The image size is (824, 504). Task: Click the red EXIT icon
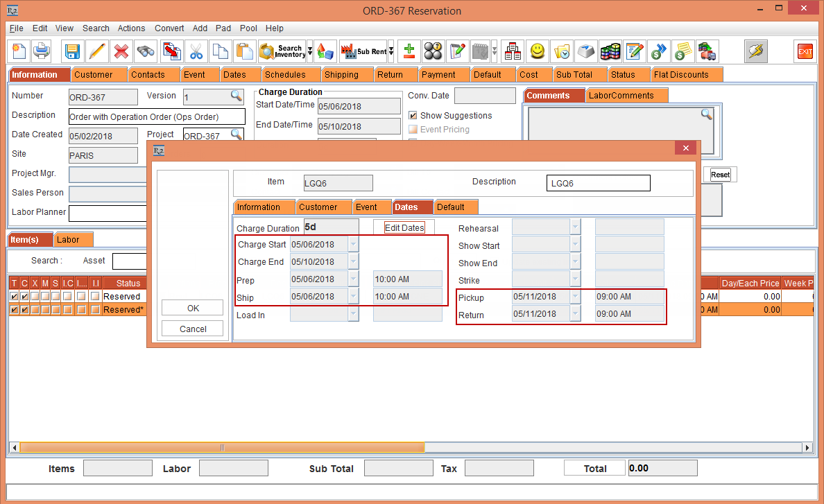pos(805,51)
